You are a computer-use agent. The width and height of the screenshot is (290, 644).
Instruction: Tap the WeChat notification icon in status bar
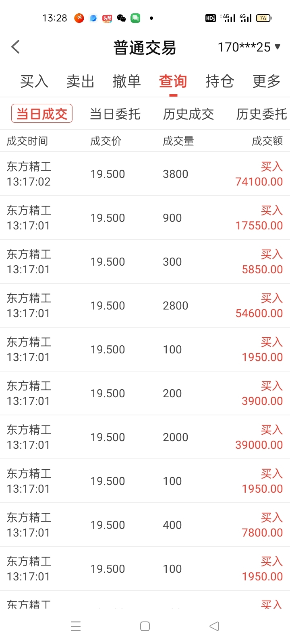click(121, 18)
